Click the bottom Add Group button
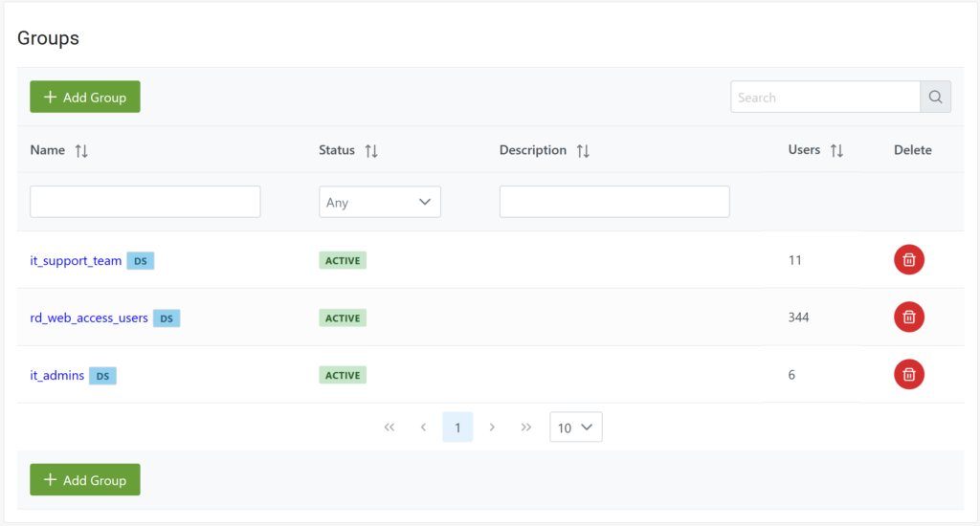The width and height of the screenshot is (980, 526). 85,480
